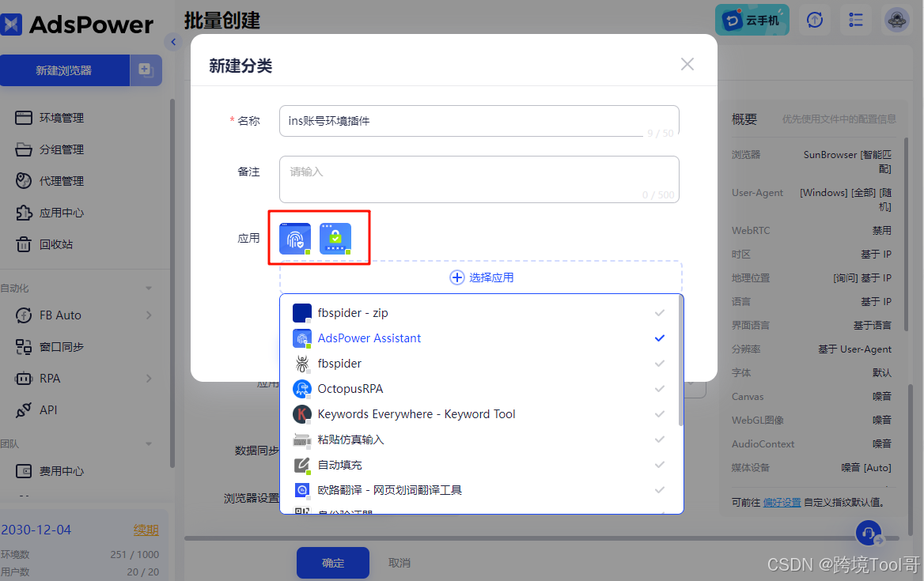Click the API plug icon
Image resolution: width=924 pixels, height=581 pixels.
24,409
